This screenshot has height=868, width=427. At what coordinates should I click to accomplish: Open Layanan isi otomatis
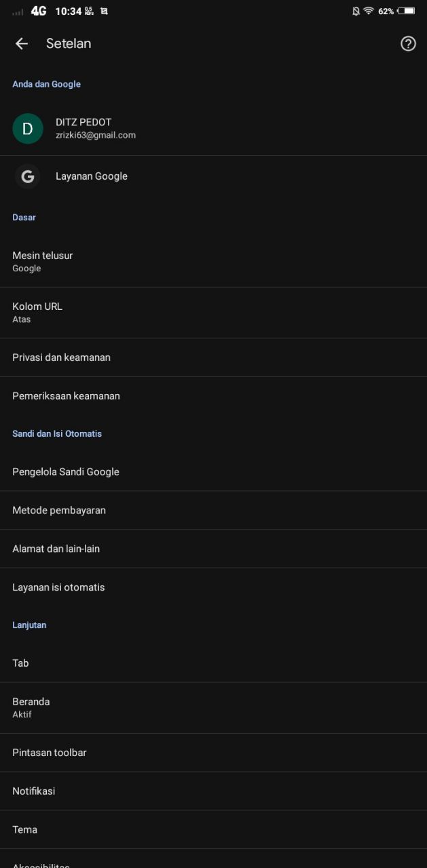point(213,587)
